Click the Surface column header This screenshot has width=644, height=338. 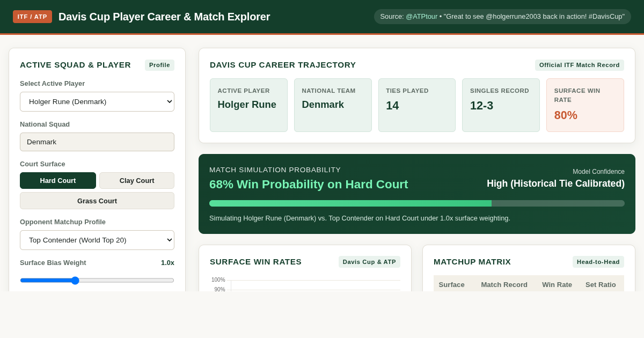pyautogui.click(x=451, y=284)
